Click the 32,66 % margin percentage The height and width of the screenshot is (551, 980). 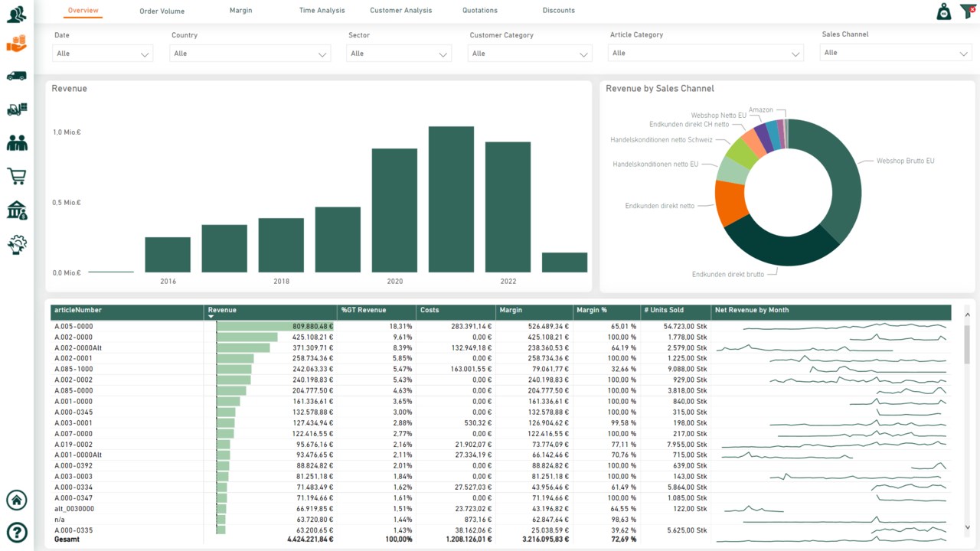pyautogui.click(x=622, y=369)
